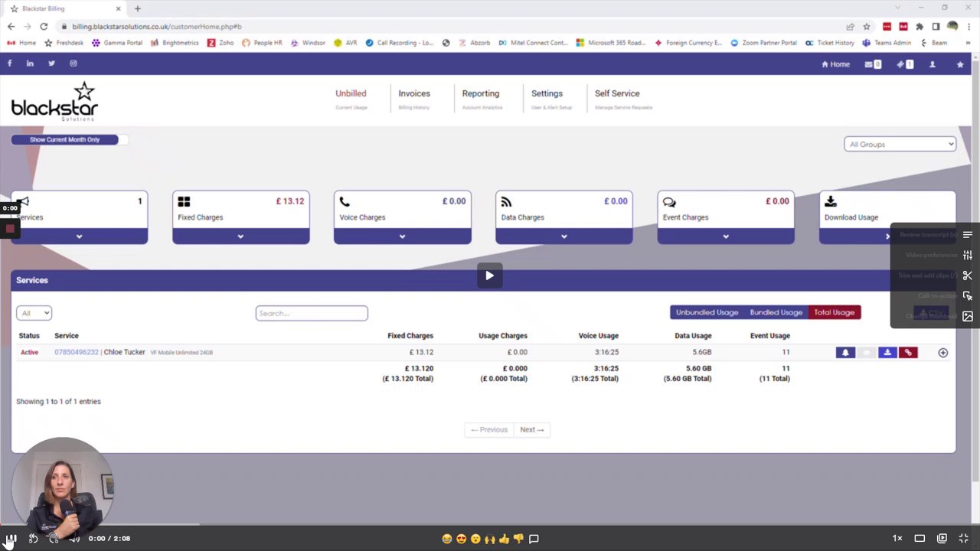The width and height of the screenshot is (980, 551).
Task: Open the Download Usage card arrow
Action: (887, 236)
